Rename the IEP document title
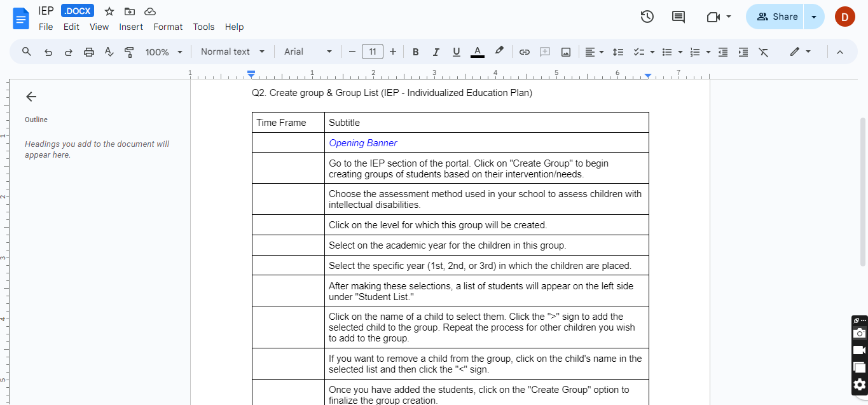The width and height of the screenshot is (868, 405). tap(46, 11)
